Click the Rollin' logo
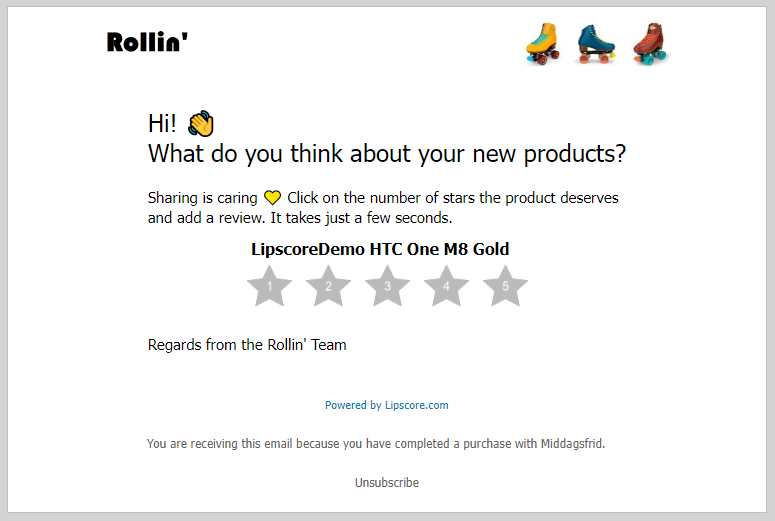This screenshot has width=775, height=521. point(147,42)
